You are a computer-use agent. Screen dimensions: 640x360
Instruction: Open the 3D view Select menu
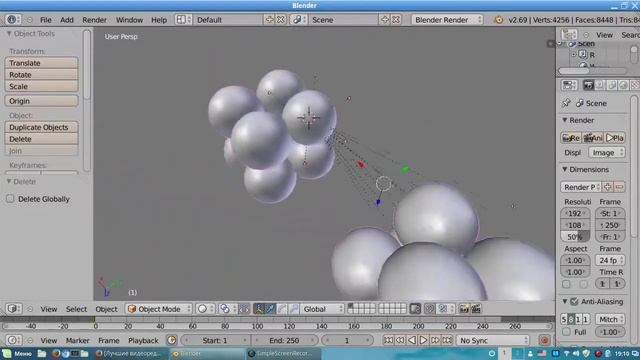[76, 309]
